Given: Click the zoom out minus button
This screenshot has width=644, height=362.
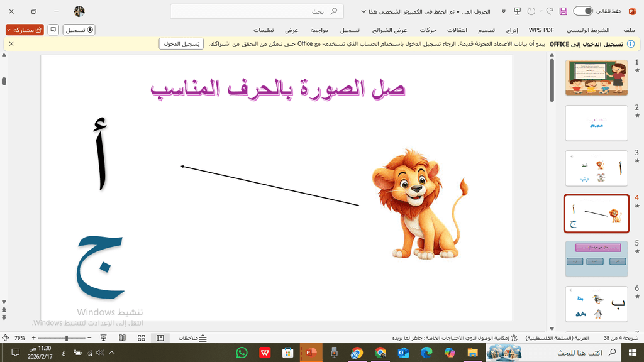Looking at the screenshot, I should [x=89, y=337].
